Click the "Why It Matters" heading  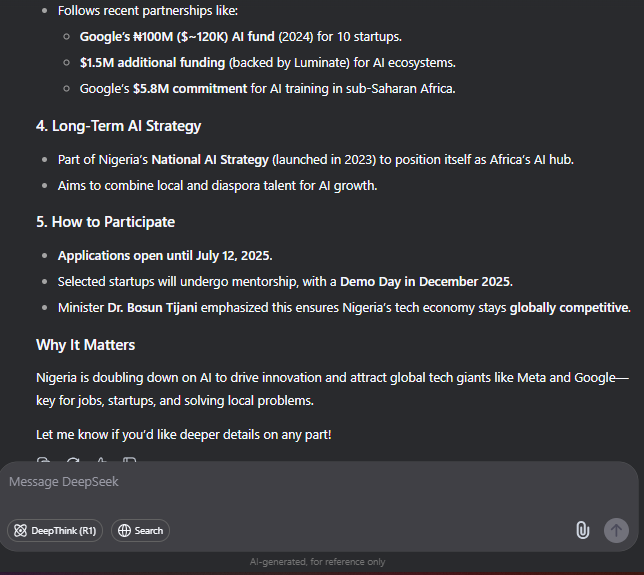(85, 345)
